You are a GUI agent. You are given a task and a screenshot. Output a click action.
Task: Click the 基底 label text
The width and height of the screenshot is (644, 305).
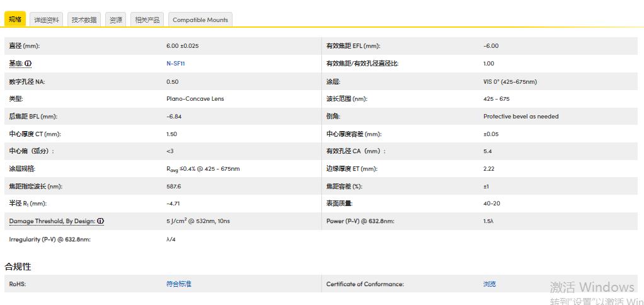16,64
